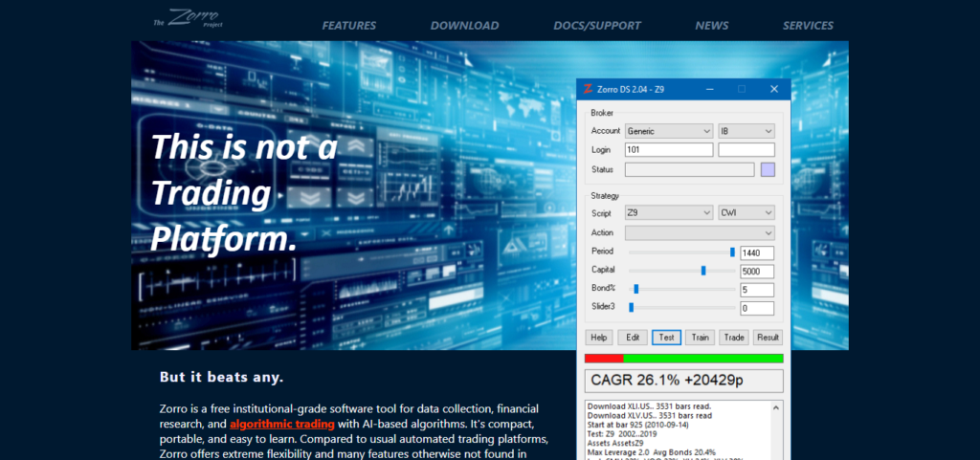This screenshot has height=460, width=980.
Task: Open the empty Action dropdown
Action: [x=699, y=233]
